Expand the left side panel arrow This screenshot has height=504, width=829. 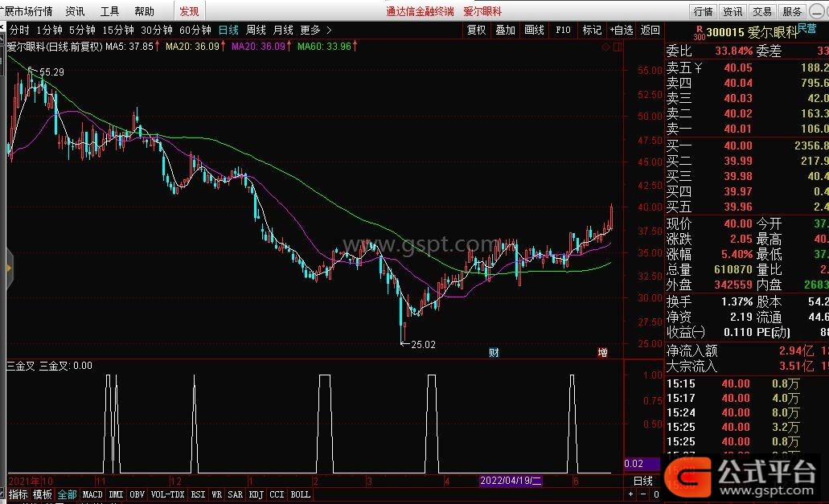[x=9, y=269]
